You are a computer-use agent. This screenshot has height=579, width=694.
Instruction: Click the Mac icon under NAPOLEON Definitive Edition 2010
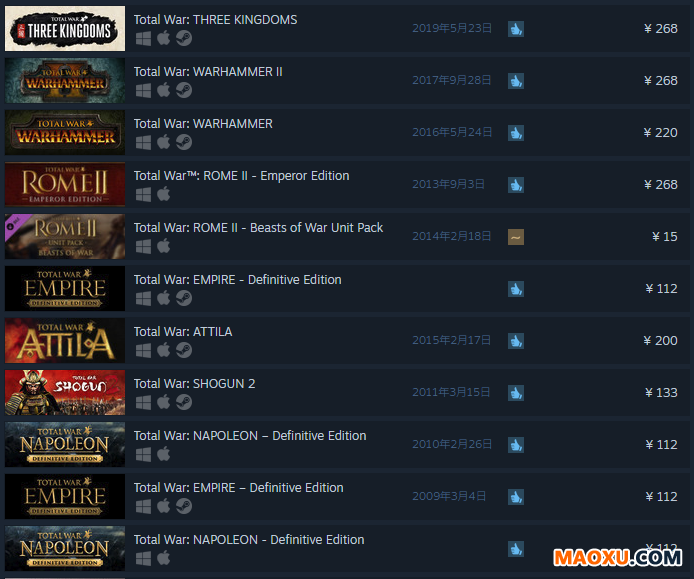coord(163,454)
